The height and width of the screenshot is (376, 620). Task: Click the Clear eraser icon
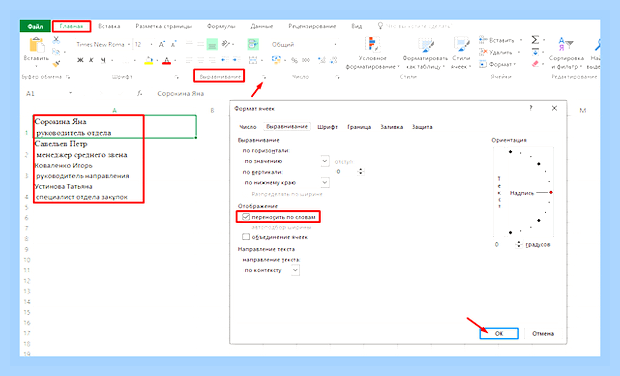tap(535, 64)
